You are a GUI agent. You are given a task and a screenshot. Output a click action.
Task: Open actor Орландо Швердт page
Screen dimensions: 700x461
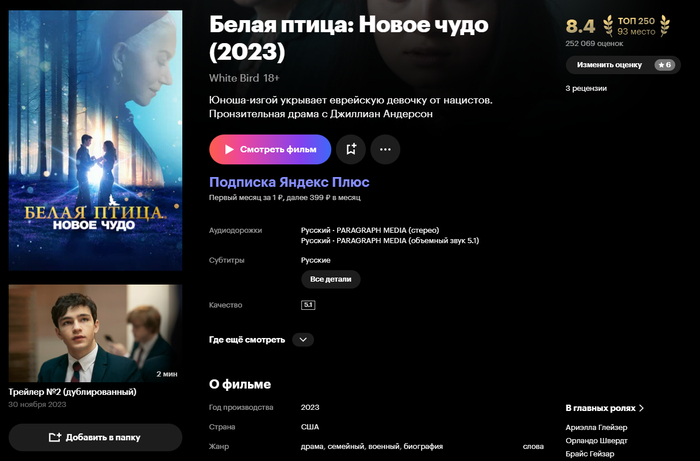click(x=596, y=441)
